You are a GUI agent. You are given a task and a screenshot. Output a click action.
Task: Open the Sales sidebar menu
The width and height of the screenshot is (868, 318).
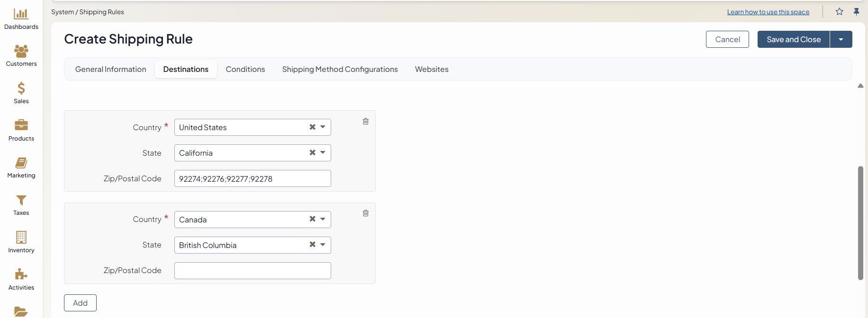21,93
